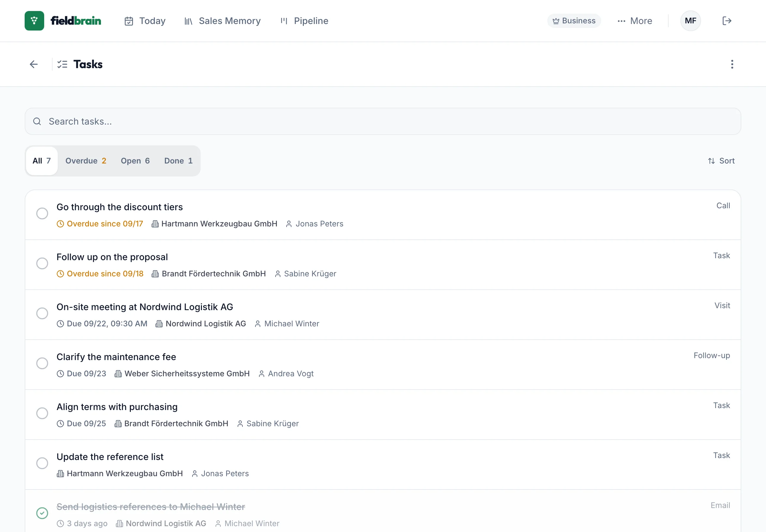766x532 pixels.
Task: Open the Tasks page three-dot menu
Action: (x=732, y=64)
